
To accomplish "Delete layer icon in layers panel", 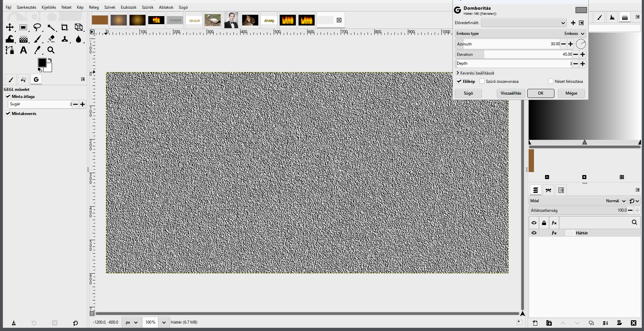I will coord(634,323).
